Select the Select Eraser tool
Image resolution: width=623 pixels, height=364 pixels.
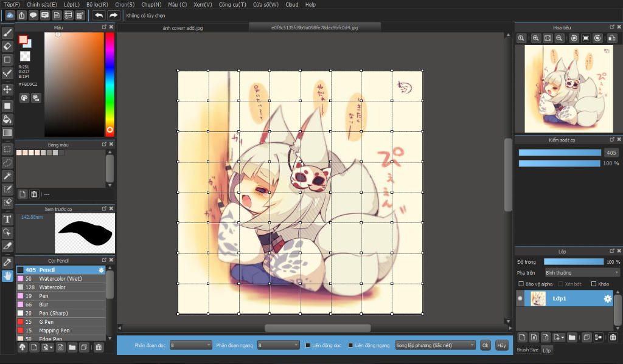(7, 202)
